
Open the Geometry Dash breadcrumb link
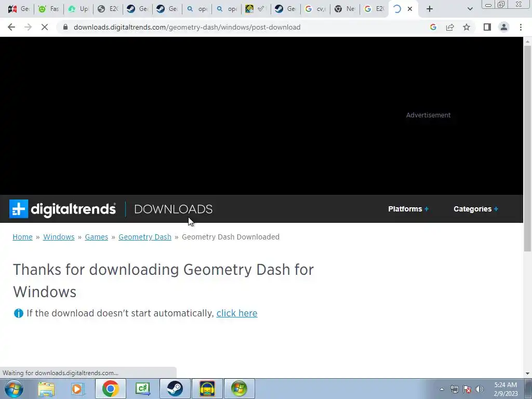[145, 237]
